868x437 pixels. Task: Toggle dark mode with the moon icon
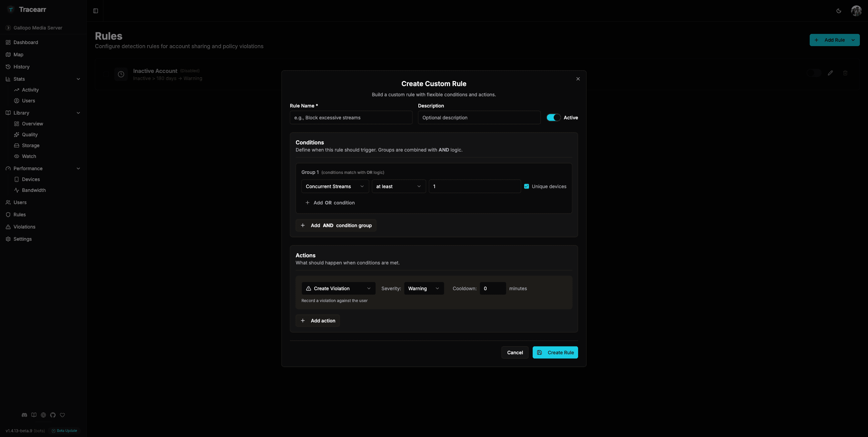point(839,11)
